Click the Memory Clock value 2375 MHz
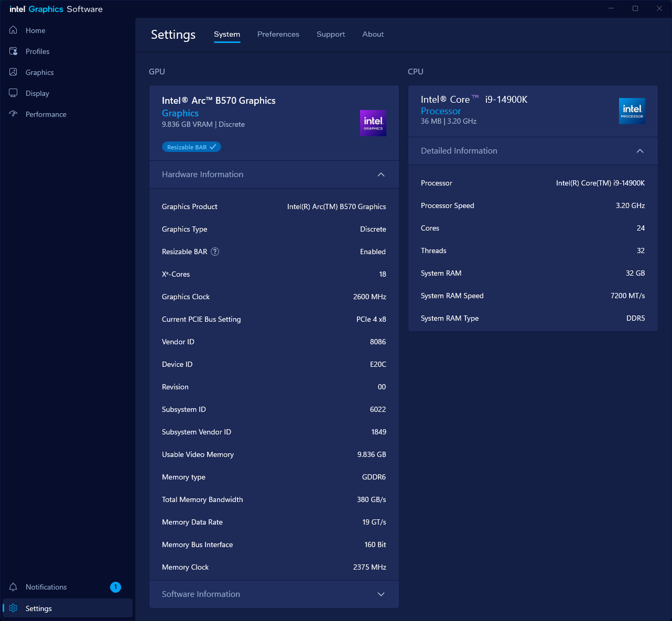This screenshot has width=672, height=621. (x=370, y=567)
